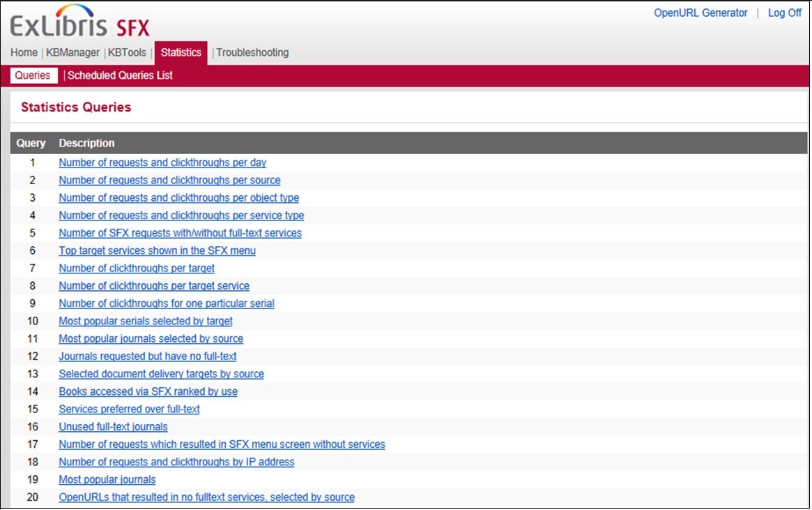Open Journals requested but have no full-text
Screen dimensions: 812x510
[x=147, y=357]
